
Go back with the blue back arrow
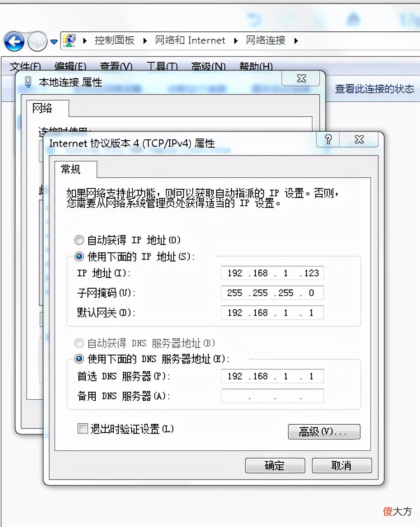(14, 41)
